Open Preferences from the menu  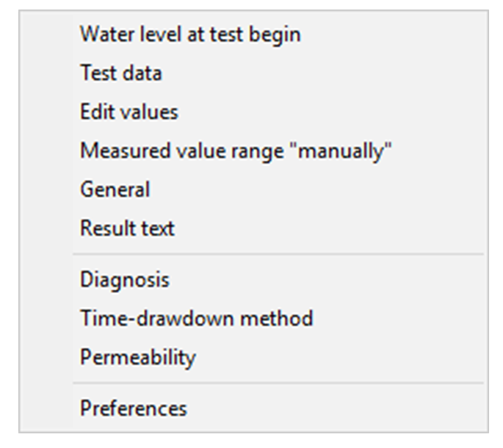[x=134, y=408]
